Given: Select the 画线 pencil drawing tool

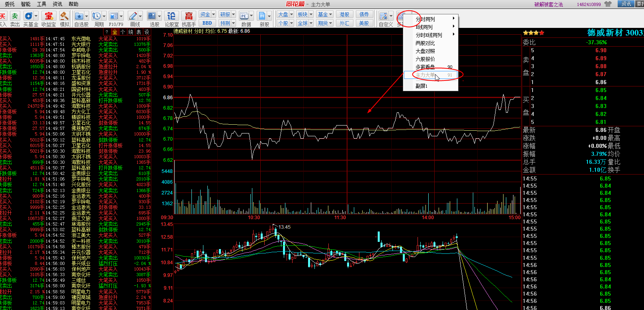Looking at the screenshot, I should click(133, 16).
